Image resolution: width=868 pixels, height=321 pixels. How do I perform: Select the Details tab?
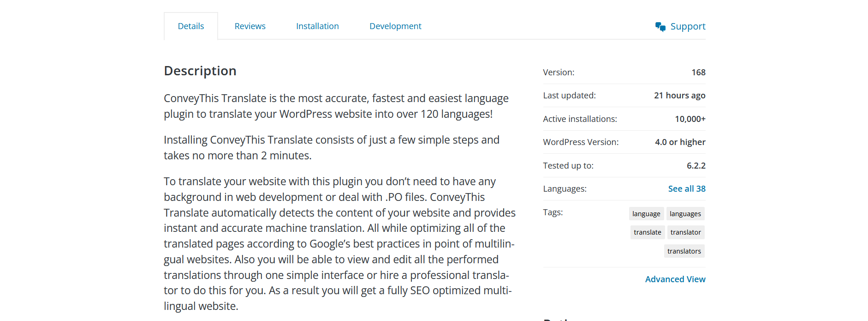tap(191, 26)
